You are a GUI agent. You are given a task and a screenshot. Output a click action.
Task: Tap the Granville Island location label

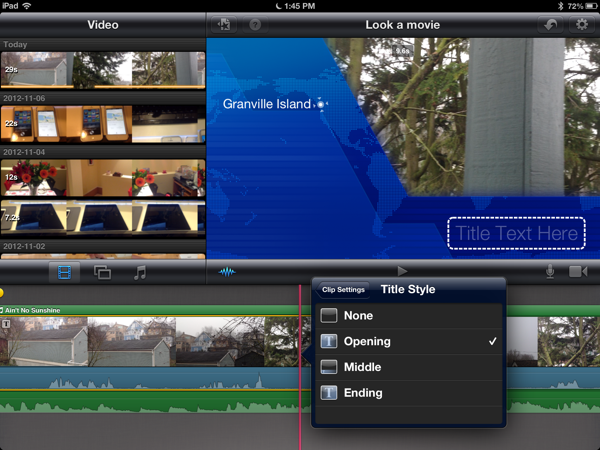pyautogui.click(x=266, y=104)
